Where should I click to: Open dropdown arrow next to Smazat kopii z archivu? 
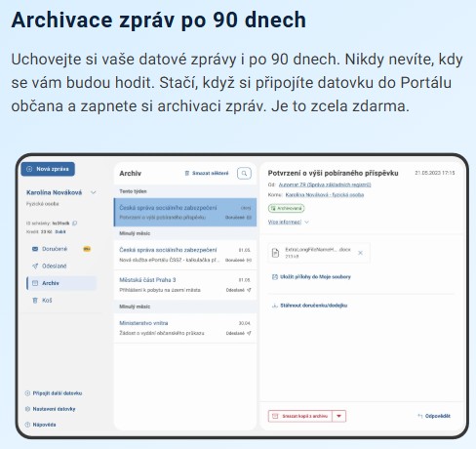(339, 416)
